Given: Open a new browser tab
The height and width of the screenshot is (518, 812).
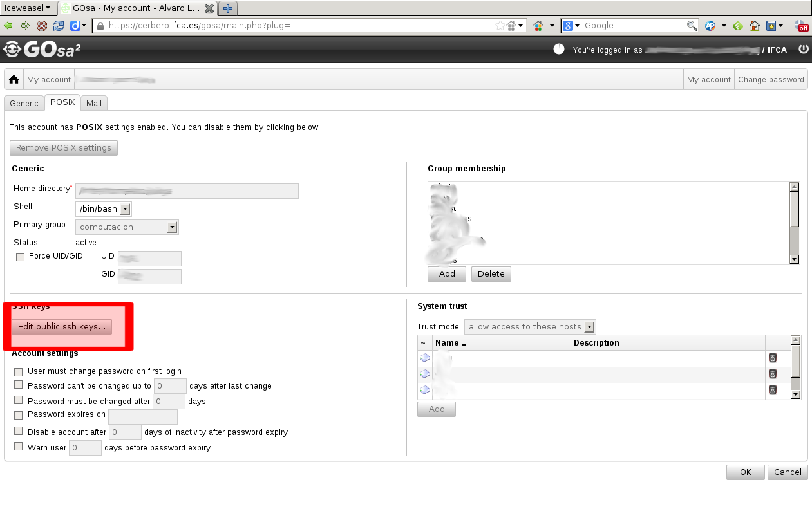Looking at the screenshot, I should coord(227,8).
